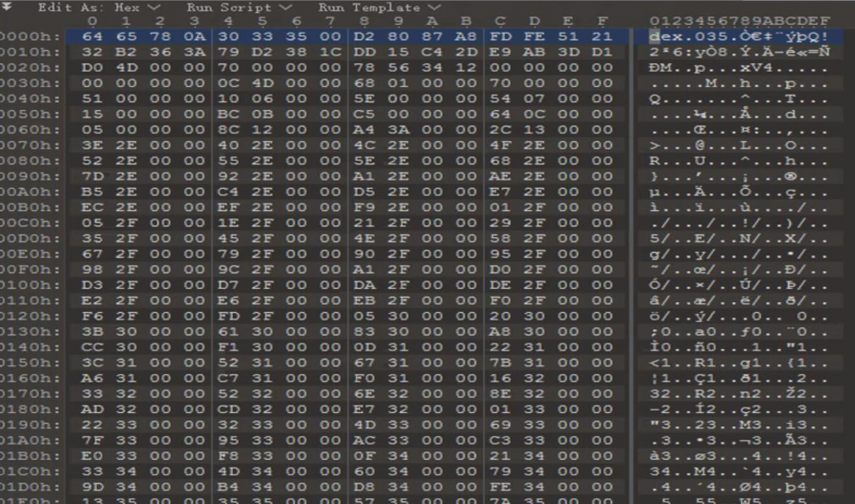This screenshot has height=504, width=855.
Task: Click byte 83 in row 0130h
Action: point(364,331)
